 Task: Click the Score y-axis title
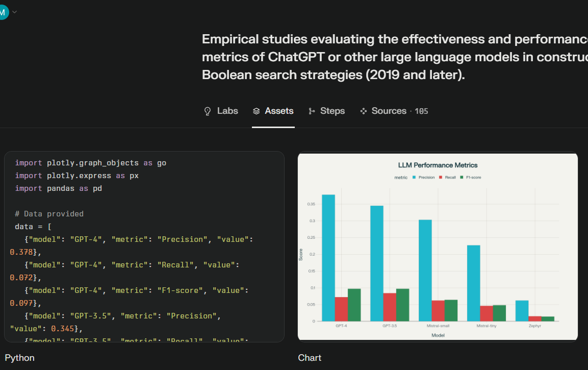[x=301, y=255]
